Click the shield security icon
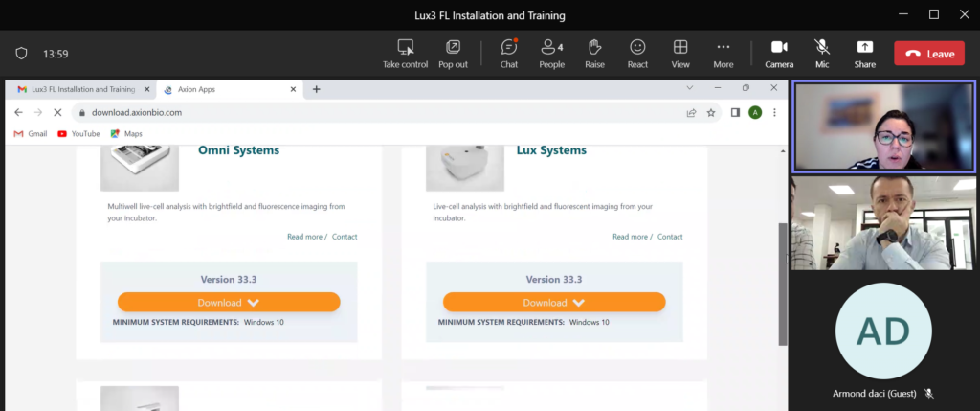This screenshot has height=411, width=980. click(x=21, y=54)
